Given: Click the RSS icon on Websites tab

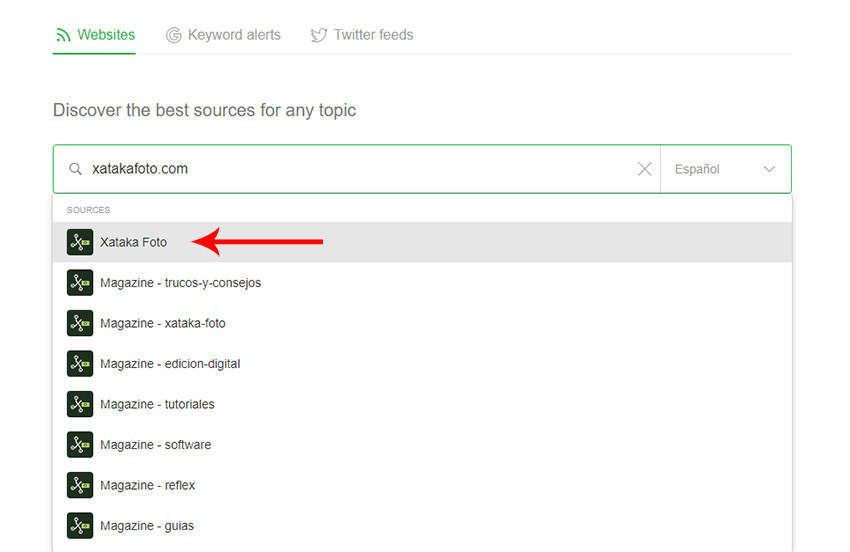Looking at the screenshot, I should 64,35.
